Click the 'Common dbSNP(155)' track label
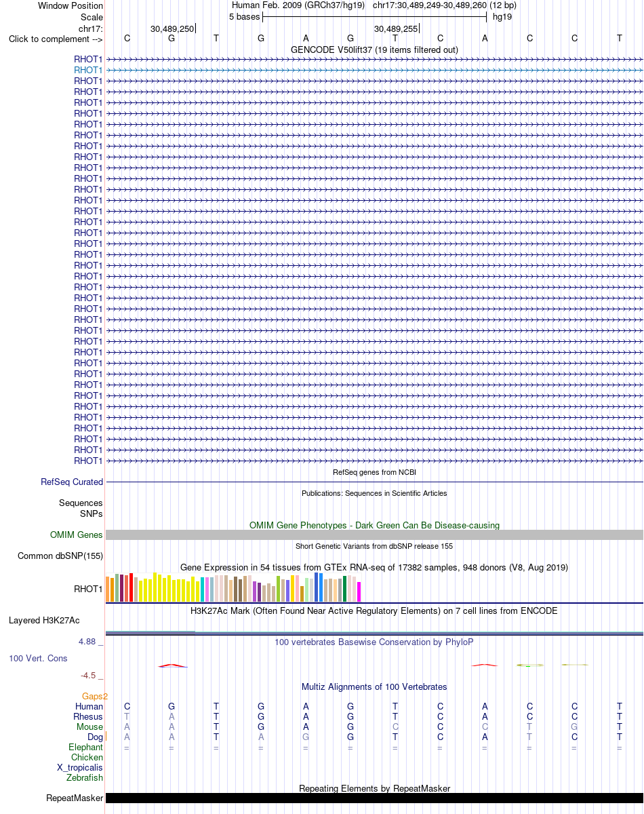 tap(60, 556)
